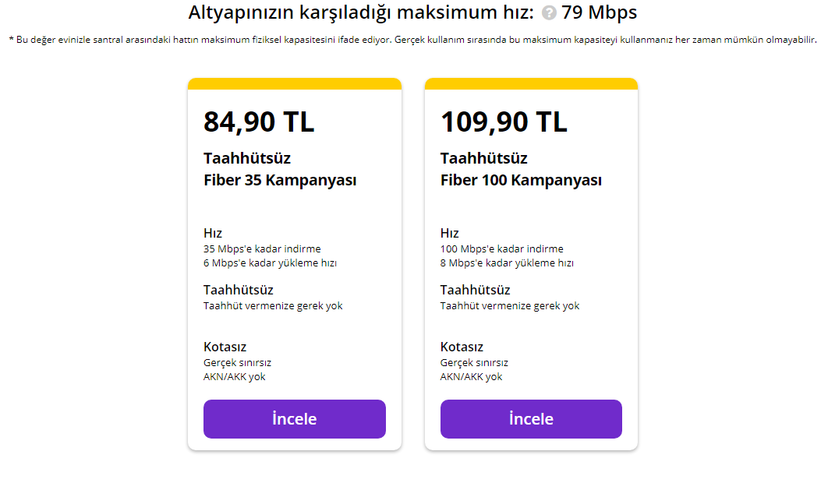Select the 109,90 TL price label

pyautogui.click(x=504, y=122)
